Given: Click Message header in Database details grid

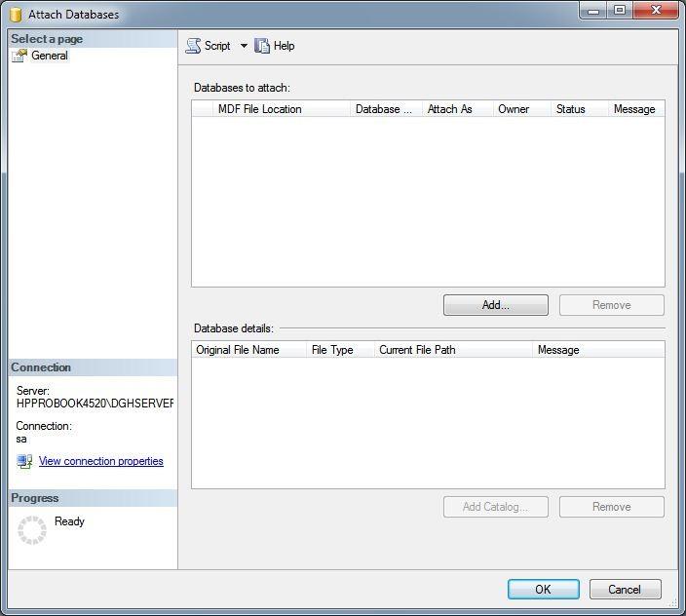Looking at the screenshot, I should pyautogui.click(x=598, y=350).
